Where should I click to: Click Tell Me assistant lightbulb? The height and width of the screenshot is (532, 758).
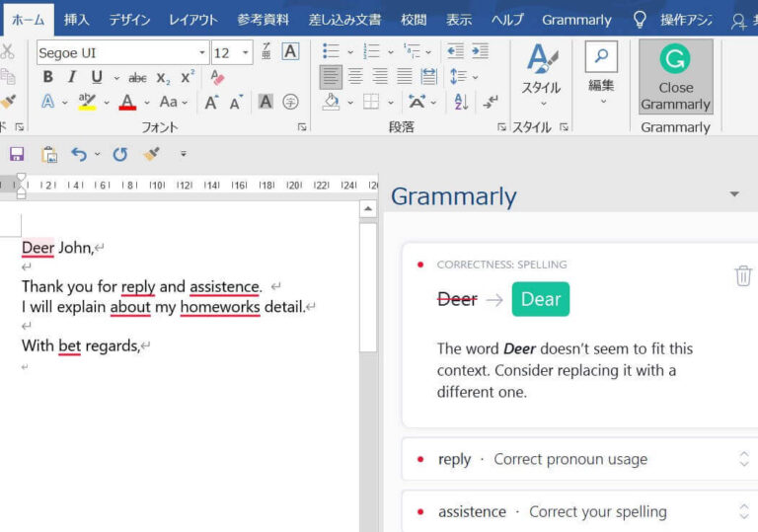640,20
